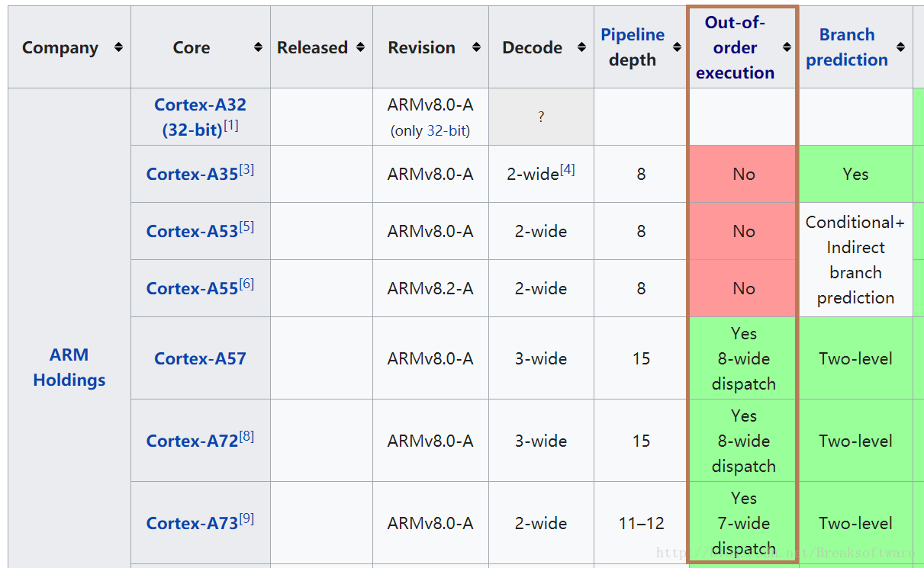Viewport: 924px width, 568px height.
Task: Select 'Two-level' cell in Cortex-A73 row
Action: tap(855, 523)
